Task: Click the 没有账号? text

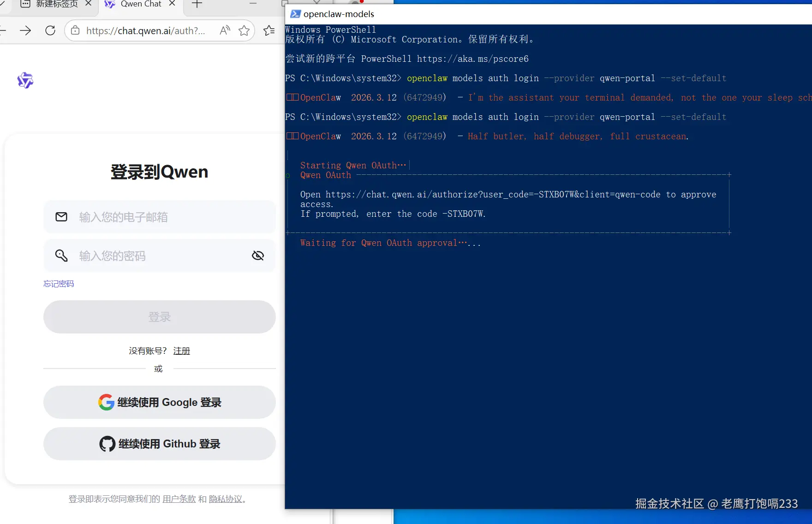Action: [148, 351]
